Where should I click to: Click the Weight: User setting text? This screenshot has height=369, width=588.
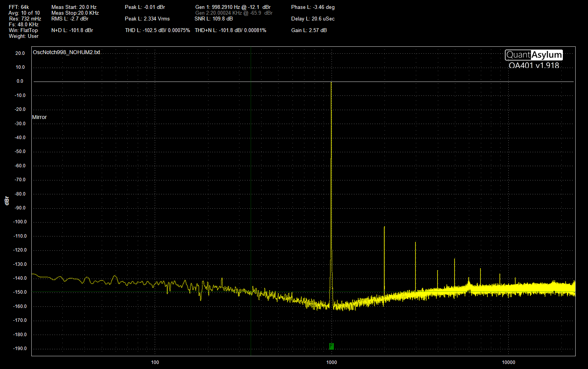coord(24,36)
